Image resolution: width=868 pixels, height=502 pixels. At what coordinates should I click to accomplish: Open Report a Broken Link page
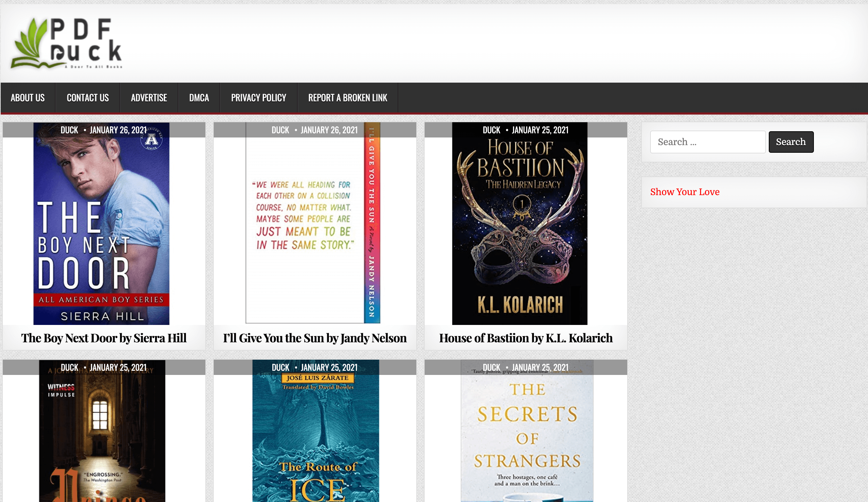coord(348,98)
